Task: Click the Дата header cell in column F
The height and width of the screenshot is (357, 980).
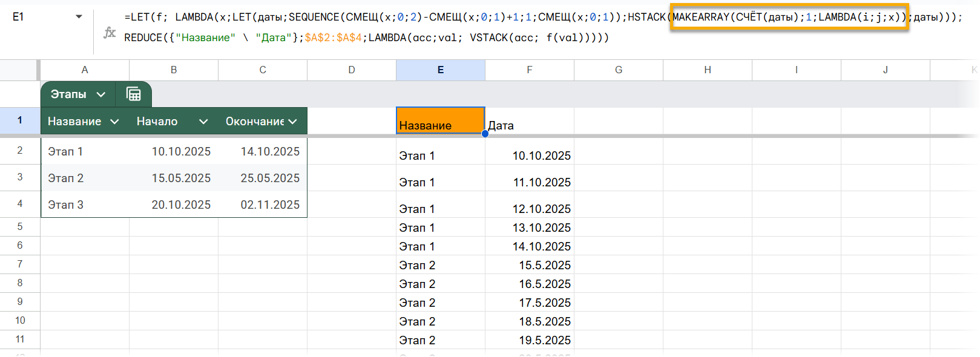Action: pos(529,125)
